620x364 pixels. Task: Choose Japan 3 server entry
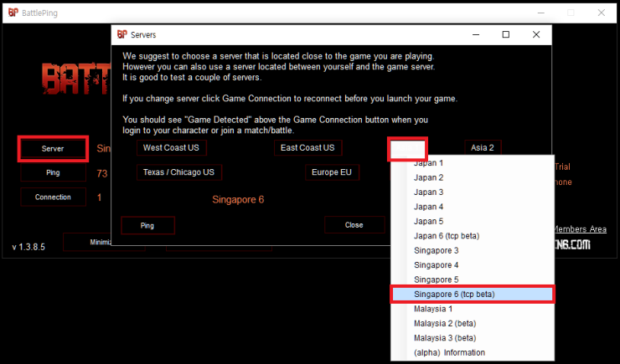[x=472, y=192]
